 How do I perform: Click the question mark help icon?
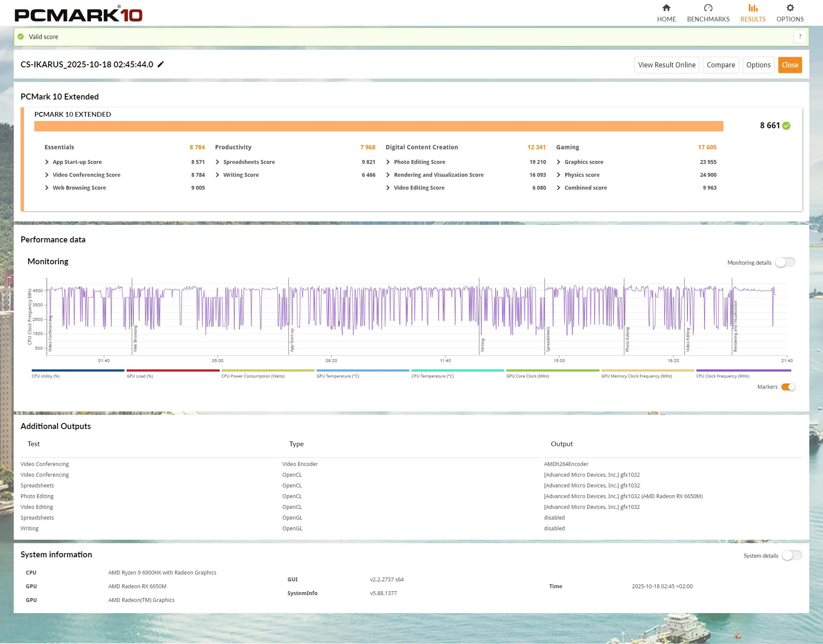click(x=800, y=37)
